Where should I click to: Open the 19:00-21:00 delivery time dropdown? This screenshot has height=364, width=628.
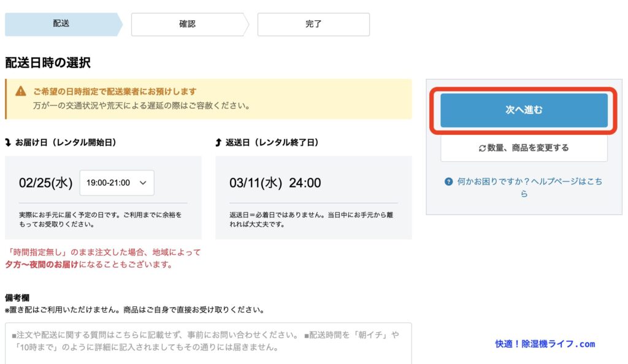click(x=117, y=183)
